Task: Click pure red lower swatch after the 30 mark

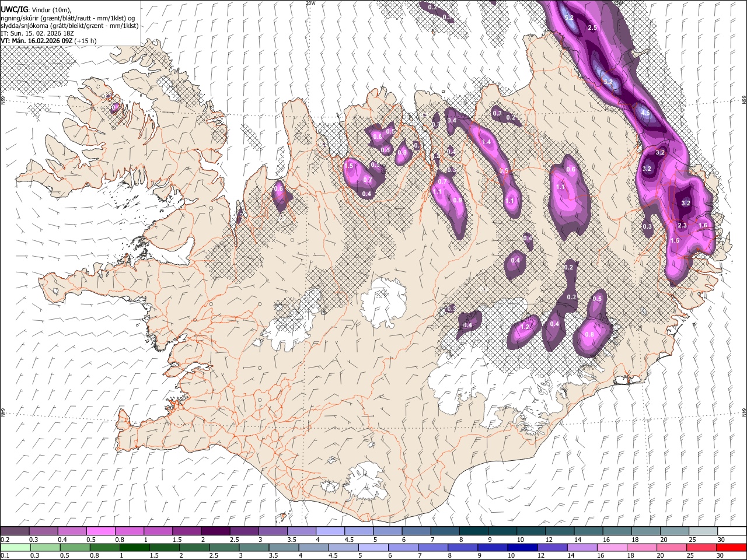Action: tap(730, 547)
